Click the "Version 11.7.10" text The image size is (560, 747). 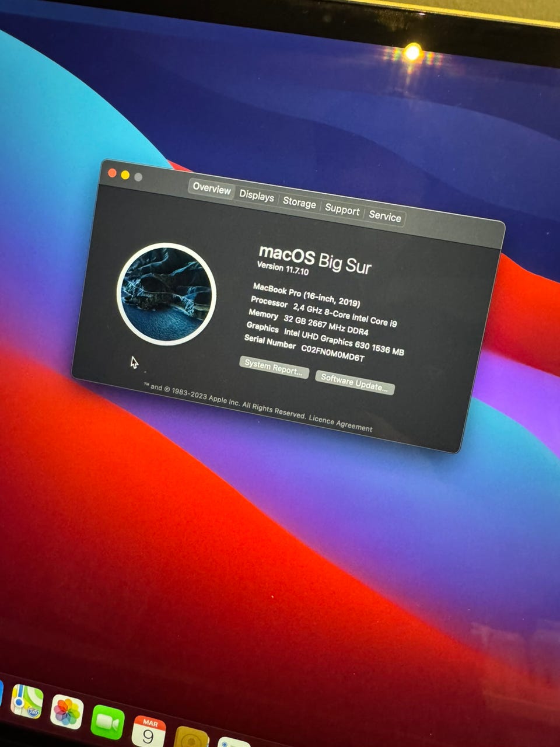coord(283,268)
